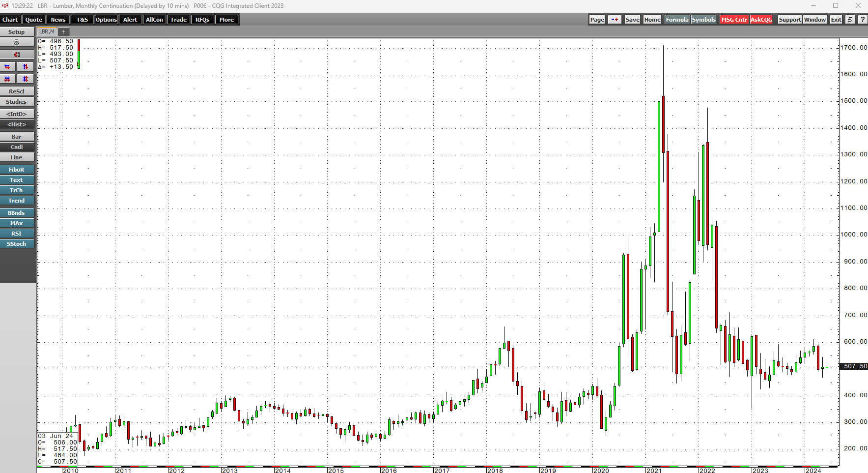
Task: Open the Quote menu
Action: click(33, 19)
